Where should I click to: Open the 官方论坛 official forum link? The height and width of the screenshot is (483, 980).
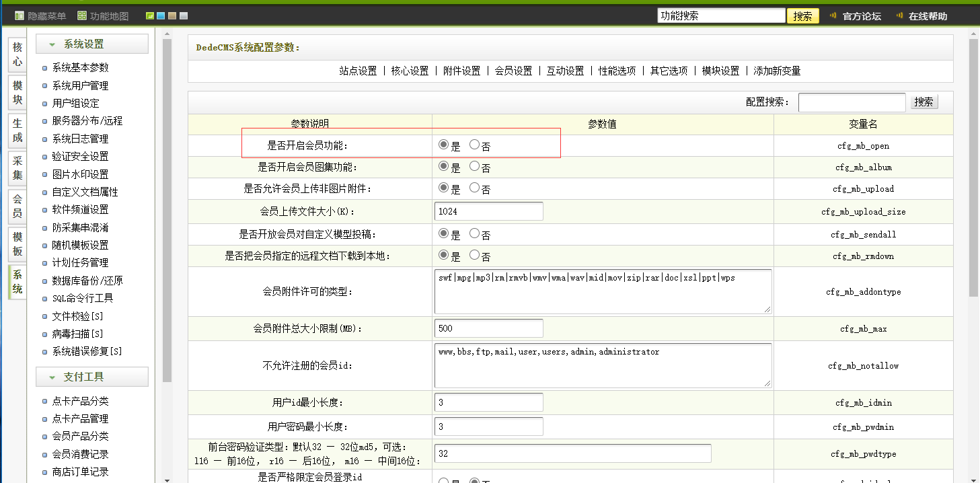862,16
